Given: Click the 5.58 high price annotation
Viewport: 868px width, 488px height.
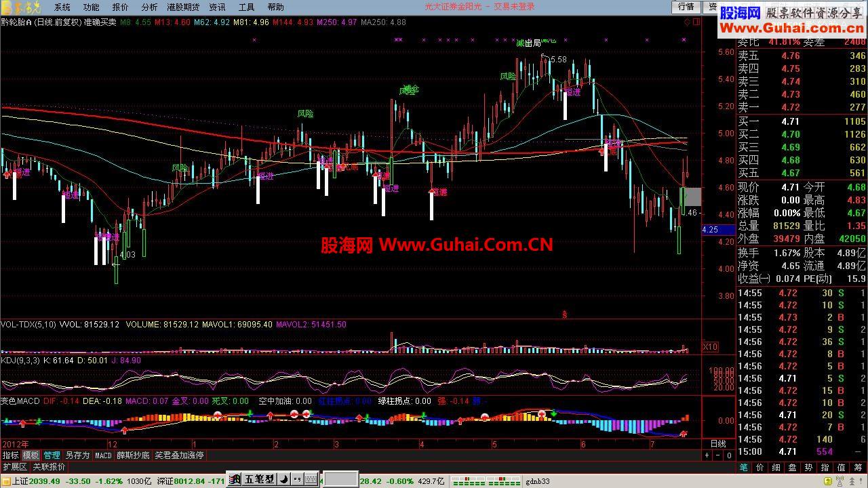Looking at the screenshot, I should coord(559,60).
